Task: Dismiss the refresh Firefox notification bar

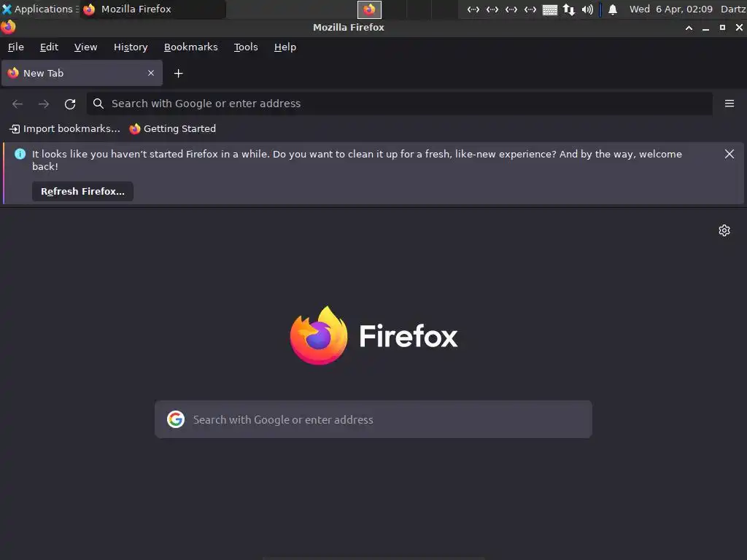Action: point(729,154)
